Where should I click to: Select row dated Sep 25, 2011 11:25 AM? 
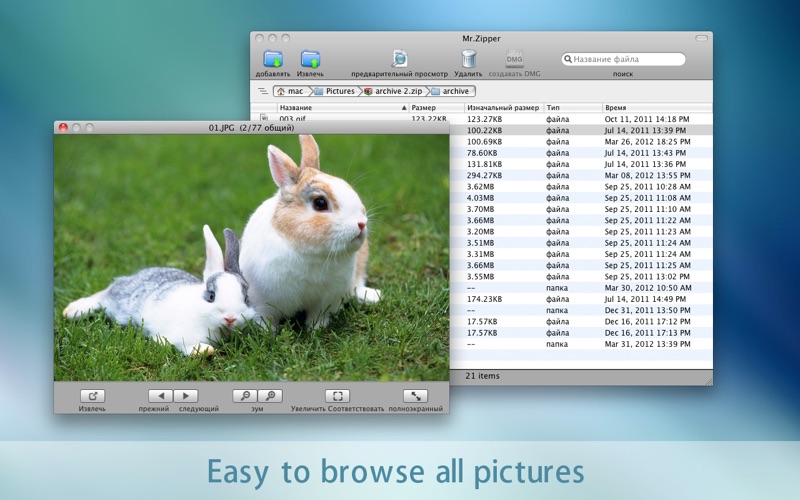click(x=581, y=265)
